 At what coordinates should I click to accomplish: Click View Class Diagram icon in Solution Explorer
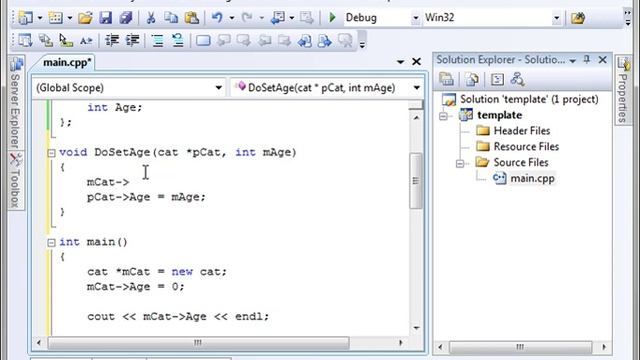point(517,79)
